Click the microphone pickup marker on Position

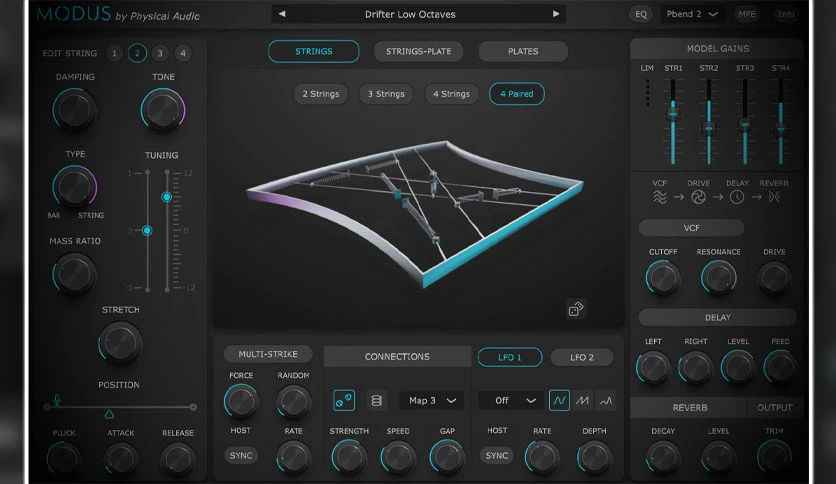click(x=57, y=400)
